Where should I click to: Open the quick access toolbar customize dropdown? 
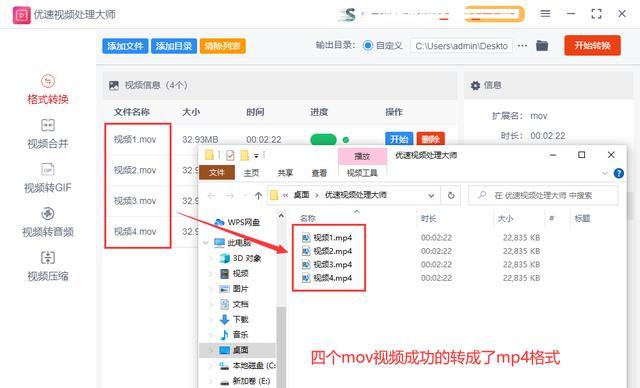tap(256, 156)
